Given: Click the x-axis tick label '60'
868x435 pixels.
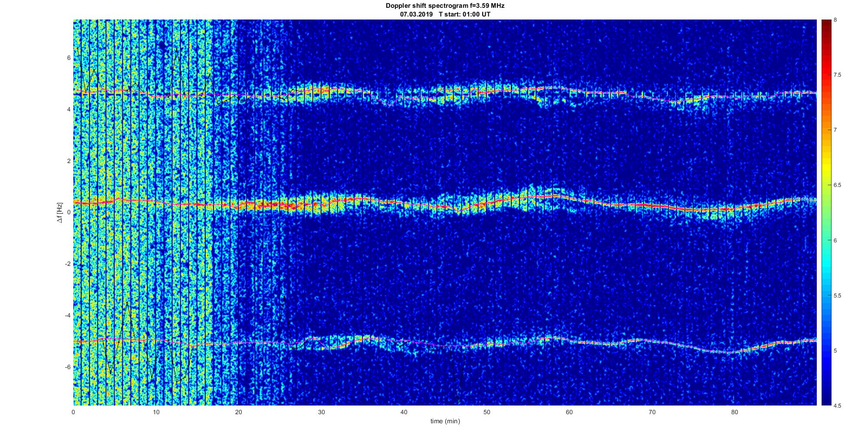Looking at the screenshot, I should [569, 412].
